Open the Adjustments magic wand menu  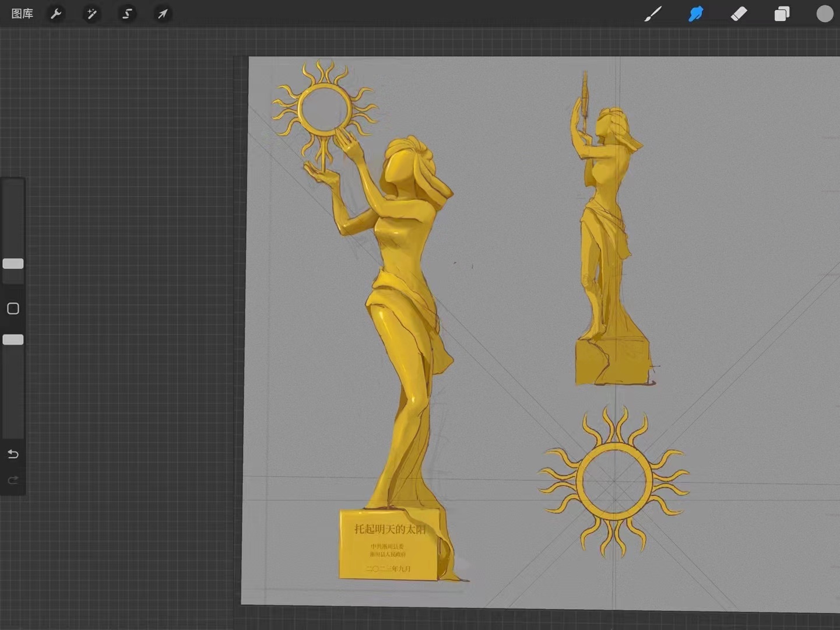(92, 13)
